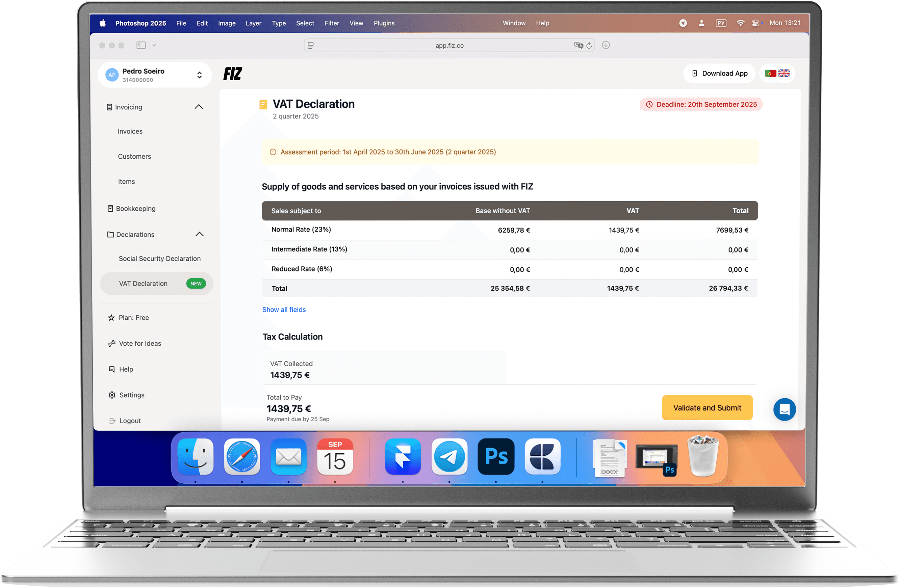Image resolution: width=899 pixels, height=588 pixels.
Task: Click the downloads icon in browser toolbar
Action: point(606,45)
